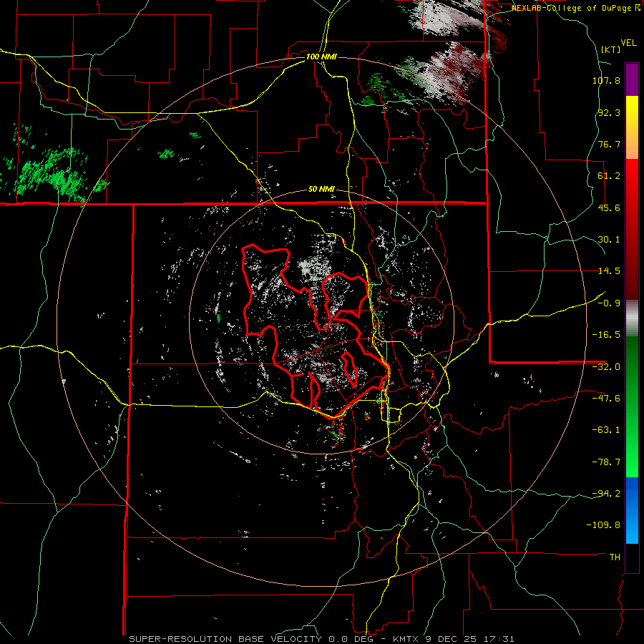The width and height of the screenshot is (644, 644).
Task: Click the blue segment of color bar
Action: coord(632,510)
